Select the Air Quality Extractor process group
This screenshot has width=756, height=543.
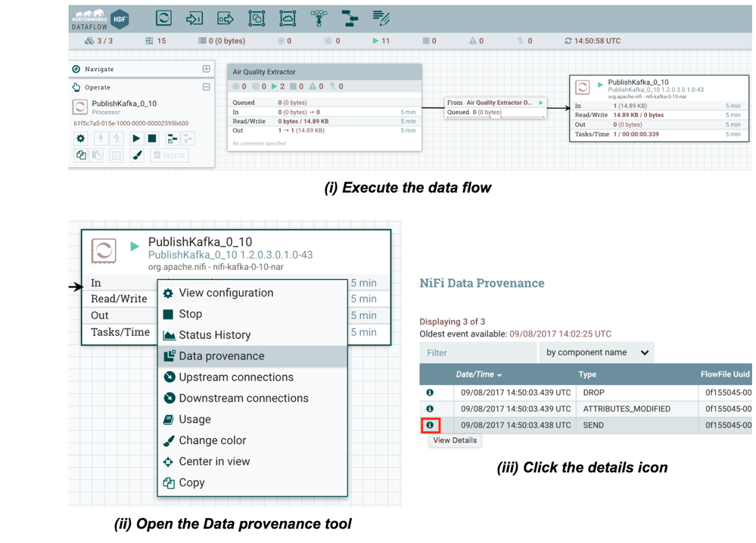(x=325, y=107)
